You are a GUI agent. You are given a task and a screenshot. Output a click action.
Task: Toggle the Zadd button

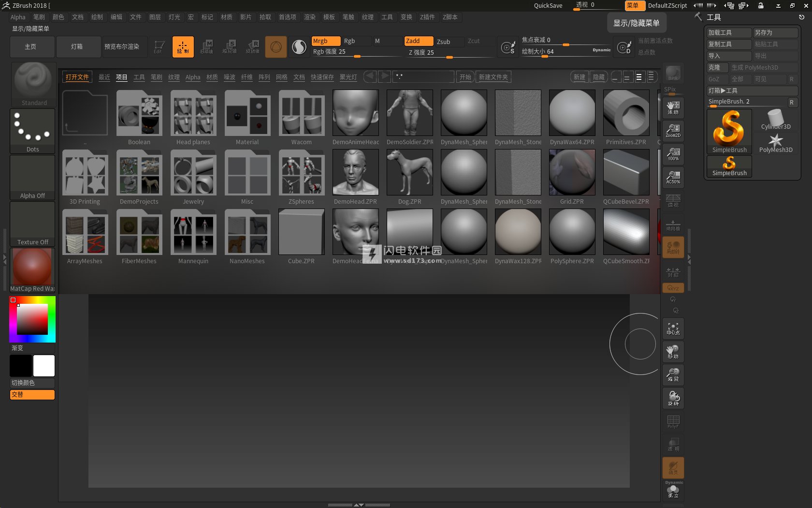coord(419,41)
